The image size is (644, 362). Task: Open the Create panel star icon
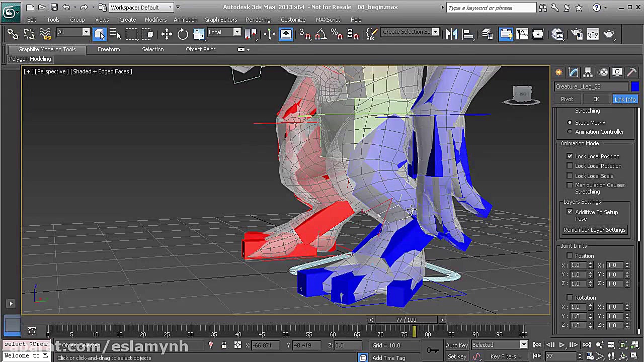click(559, 72)
